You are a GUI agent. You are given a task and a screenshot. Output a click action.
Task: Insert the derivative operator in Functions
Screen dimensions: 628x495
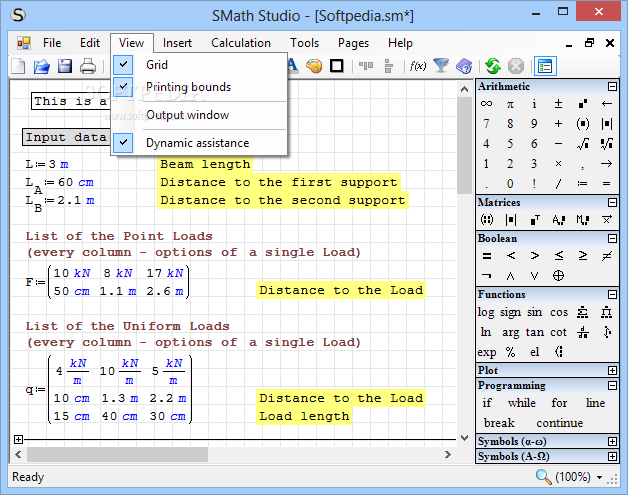[583, 332]
